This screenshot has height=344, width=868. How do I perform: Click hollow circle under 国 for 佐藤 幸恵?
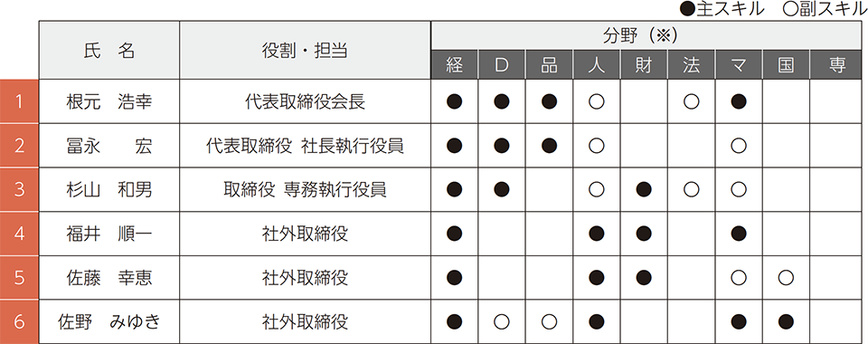coord(786,278)
